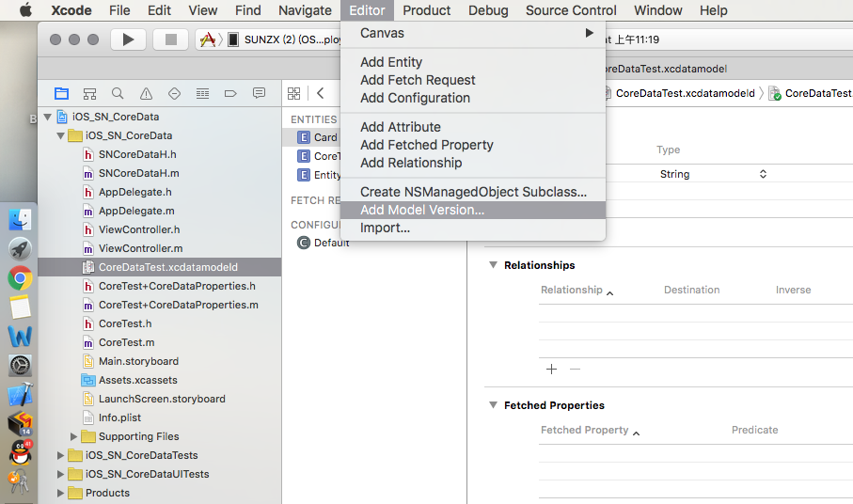Go back with the jump bar arrow
The width and height of the screenshot is (853, 504).
321,93
